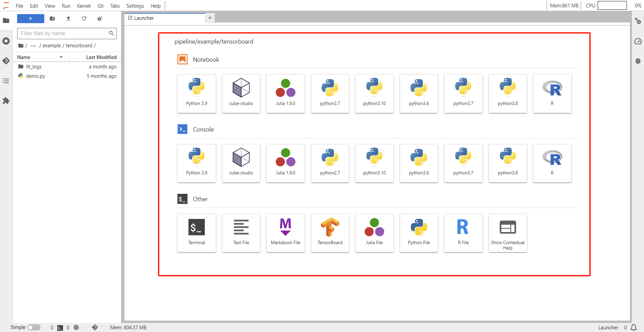
Task: Refresh the file list
Action: point(84,18)
